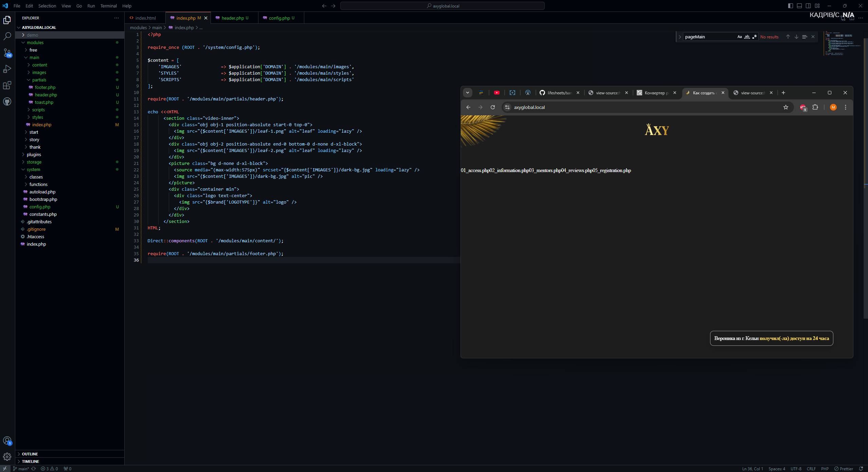This screenshot has height=472, width=868.
Task: Open the Search view in activity bar
Action: [7, 36]
